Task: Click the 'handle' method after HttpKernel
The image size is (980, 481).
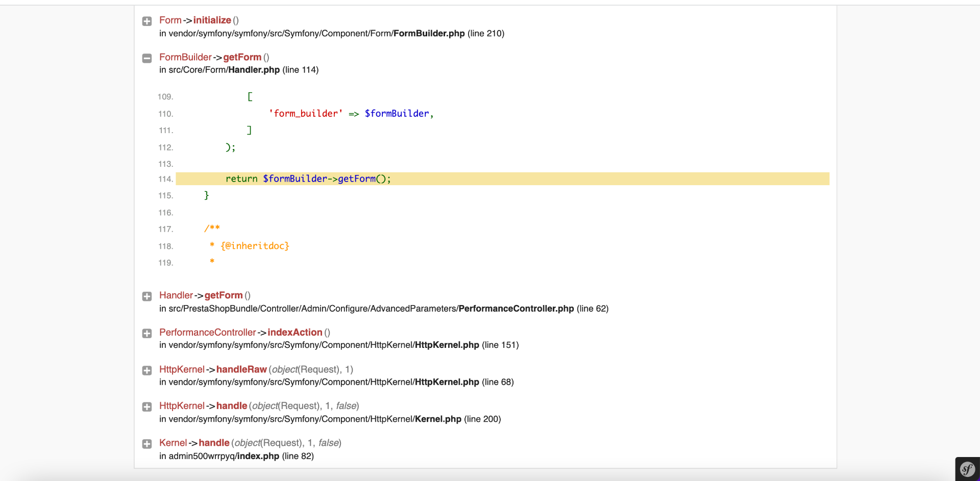Action: [232, 406]
